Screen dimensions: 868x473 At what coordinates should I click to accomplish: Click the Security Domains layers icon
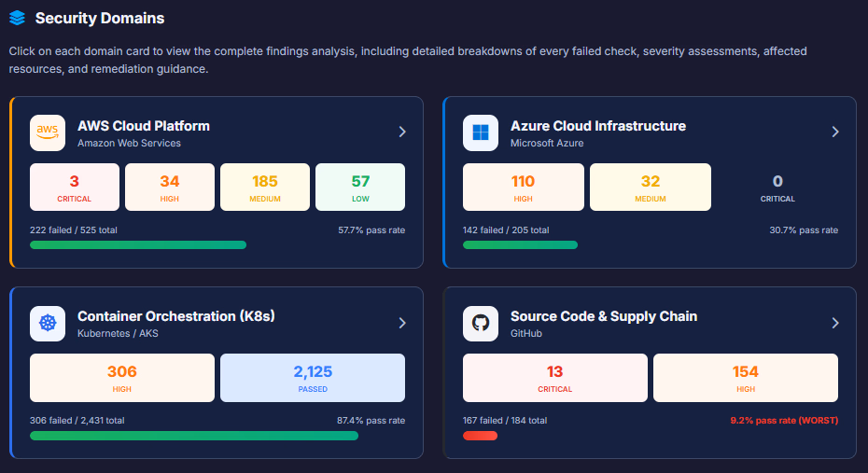pos(17,19)
